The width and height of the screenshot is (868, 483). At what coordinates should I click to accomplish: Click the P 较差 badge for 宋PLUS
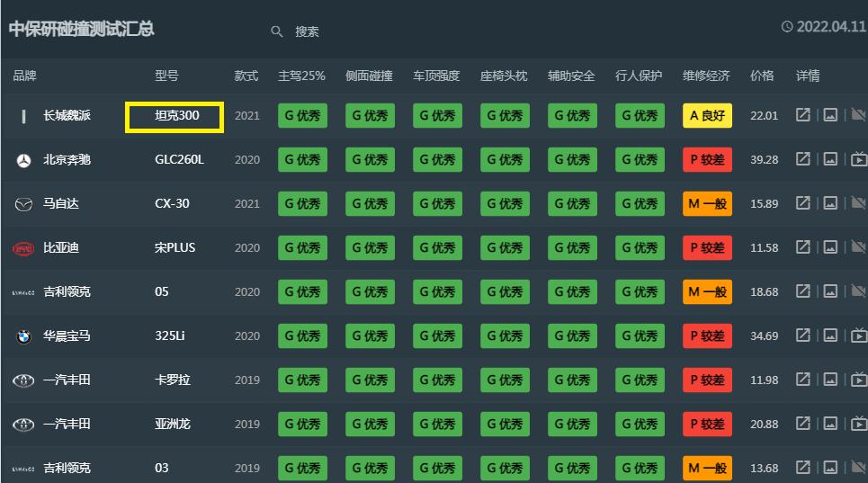click(708, 247)
